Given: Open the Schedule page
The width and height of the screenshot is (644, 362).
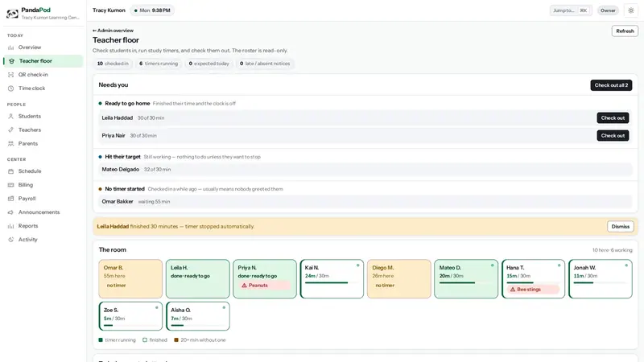Looking at the screenshot, I should 43,171.
